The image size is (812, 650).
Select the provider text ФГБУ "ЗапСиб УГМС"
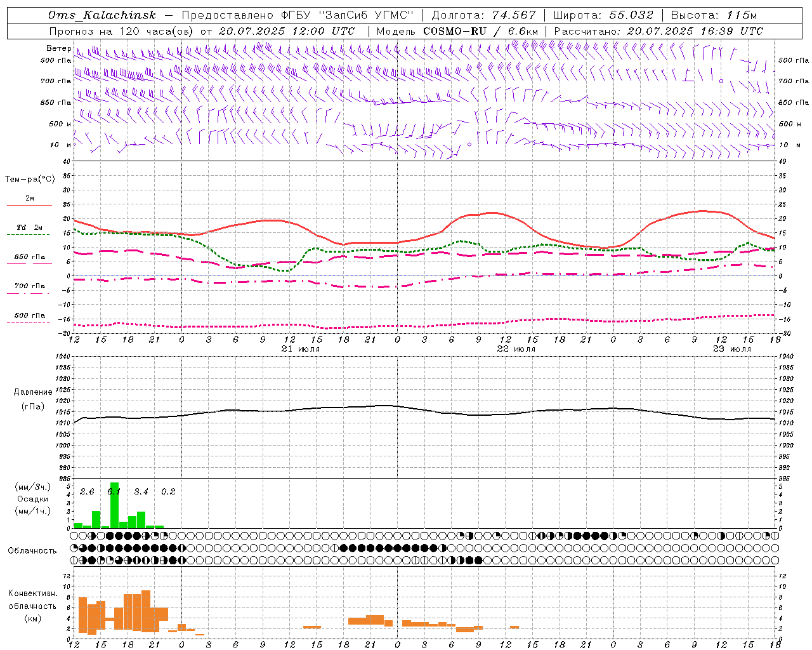(348, 16)
